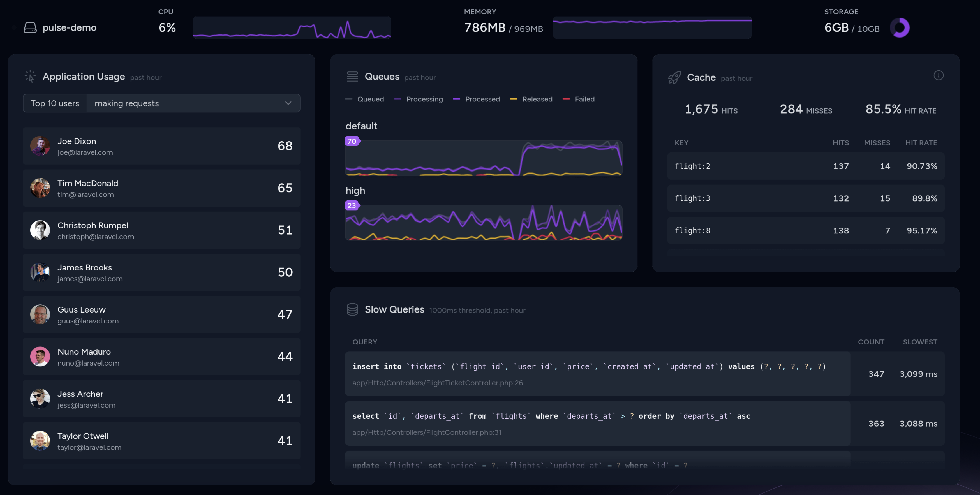Click Joe Dixon's avatar
Image resolution: width=980 pixels, height=495 pixels.
click(x=40, y=146)
